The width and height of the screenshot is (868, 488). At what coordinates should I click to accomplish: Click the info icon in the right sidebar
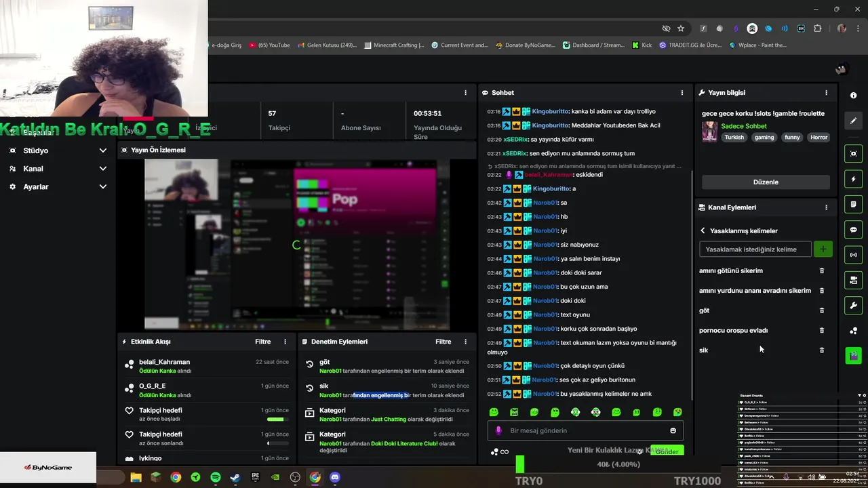(854, 96)
